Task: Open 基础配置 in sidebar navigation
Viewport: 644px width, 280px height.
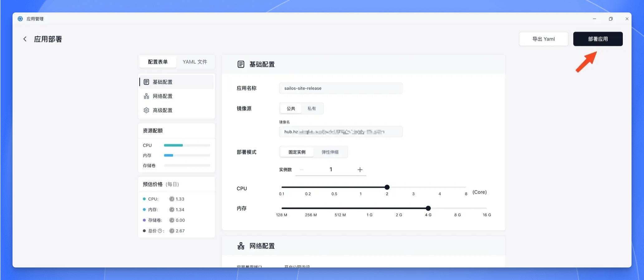Action: point(176,82)
